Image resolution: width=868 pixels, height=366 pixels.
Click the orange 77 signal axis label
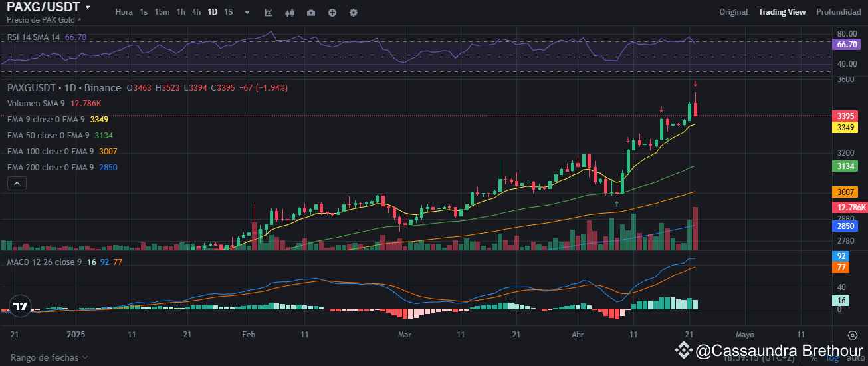(841, 267)
